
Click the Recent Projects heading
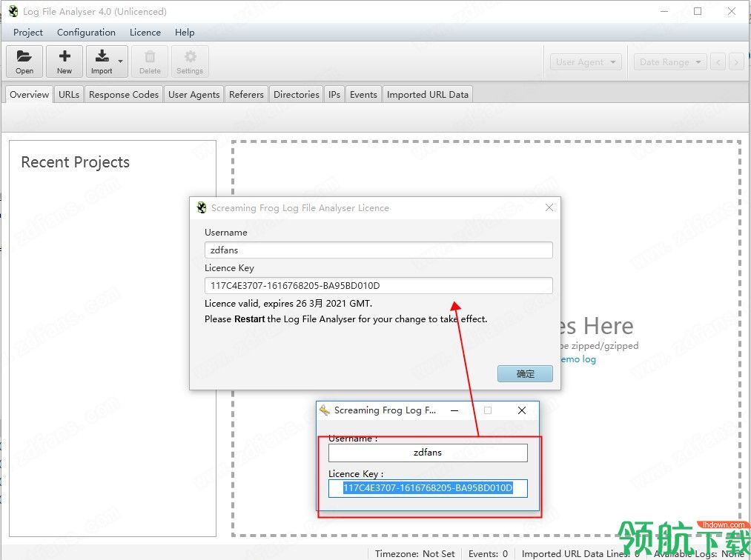coord(75,162)
